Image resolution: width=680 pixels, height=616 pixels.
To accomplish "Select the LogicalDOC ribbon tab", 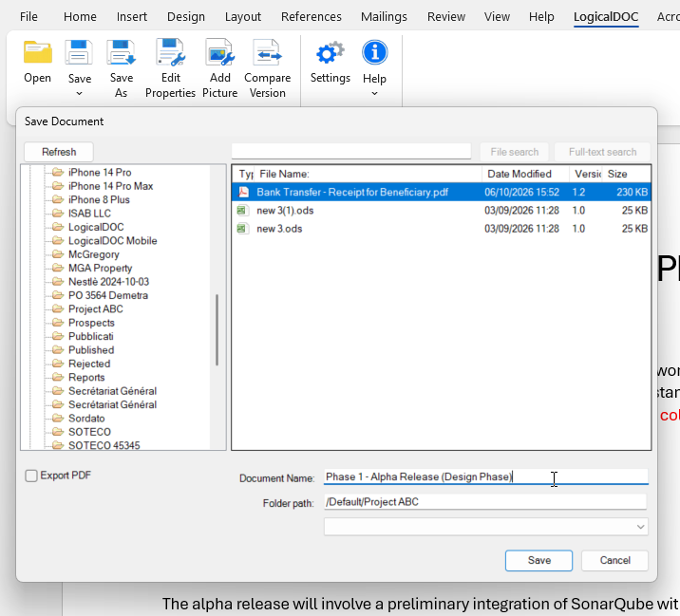I will click(x=606, y=16).
